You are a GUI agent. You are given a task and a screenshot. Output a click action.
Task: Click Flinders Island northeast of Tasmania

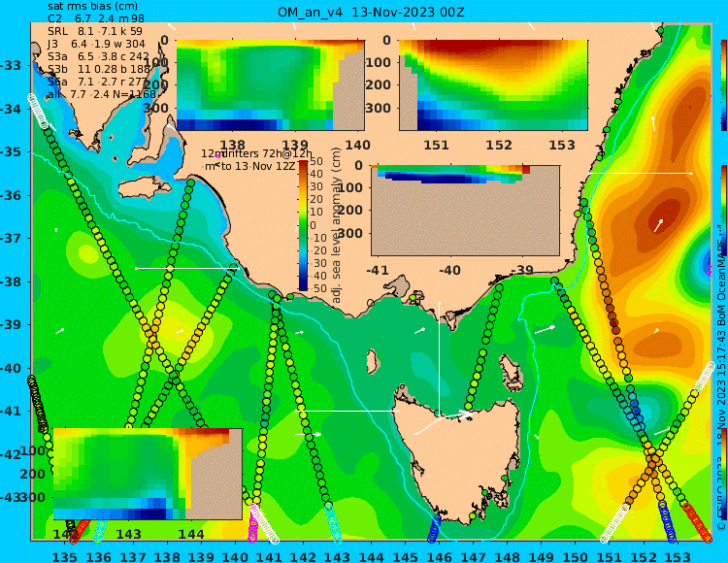click(512, 368)
